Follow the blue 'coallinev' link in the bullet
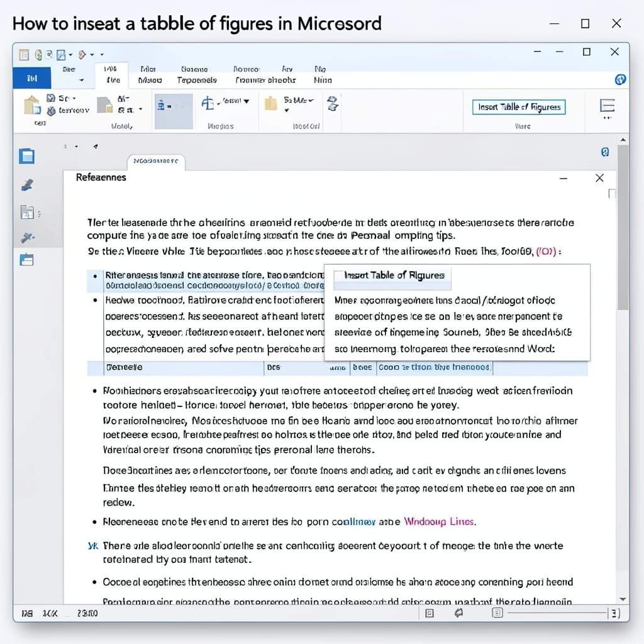 pos(353,521)
